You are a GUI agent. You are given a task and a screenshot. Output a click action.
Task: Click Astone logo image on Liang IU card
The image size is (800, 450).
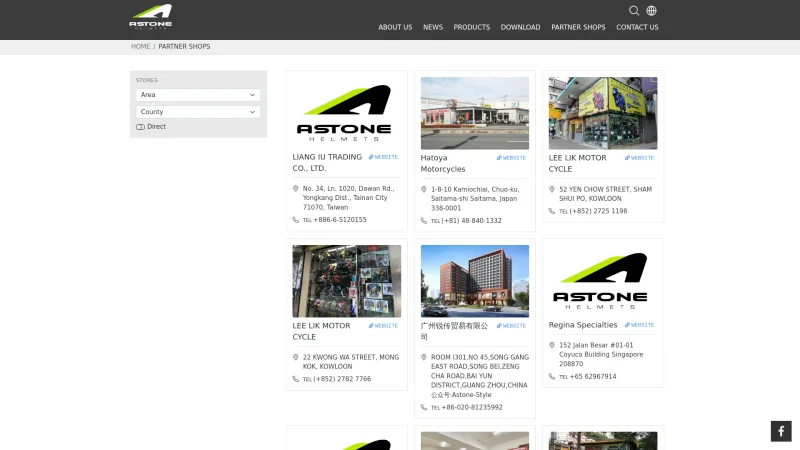click(x=344, y=113)
